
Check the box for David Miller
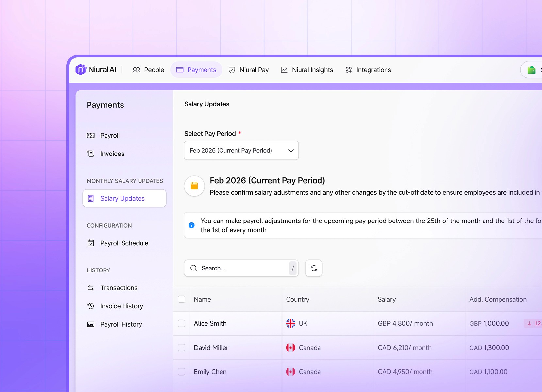(x=182, y=348)
